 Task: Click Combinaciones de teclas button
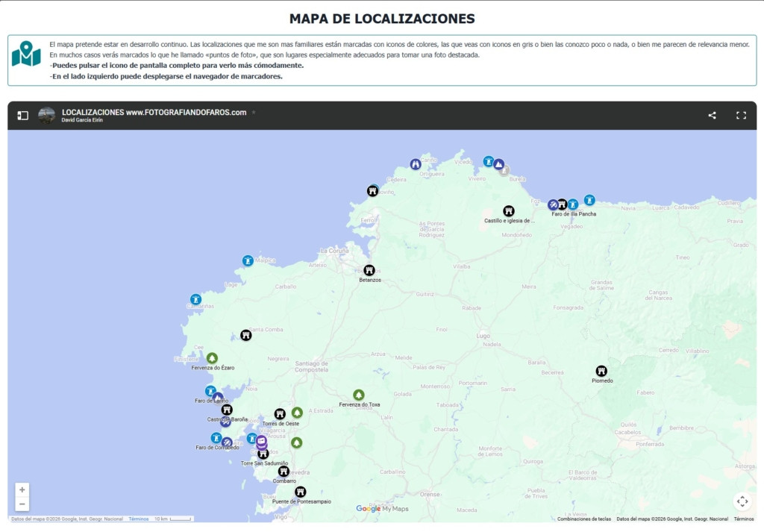click(583, 519)
